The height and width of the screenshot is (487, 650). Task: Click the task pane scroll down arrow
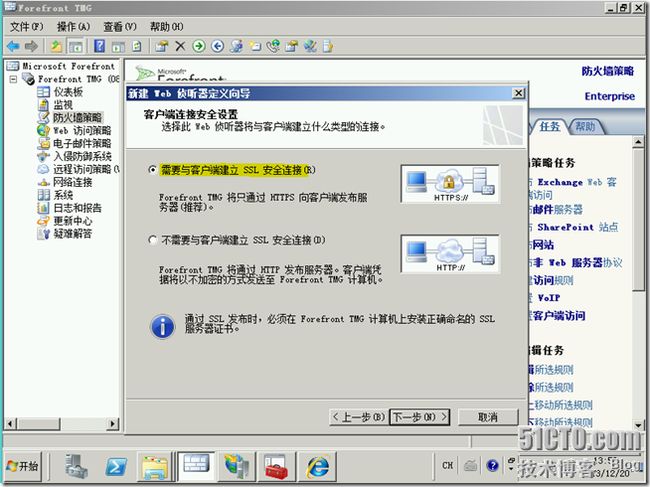[x=638, y=425]
